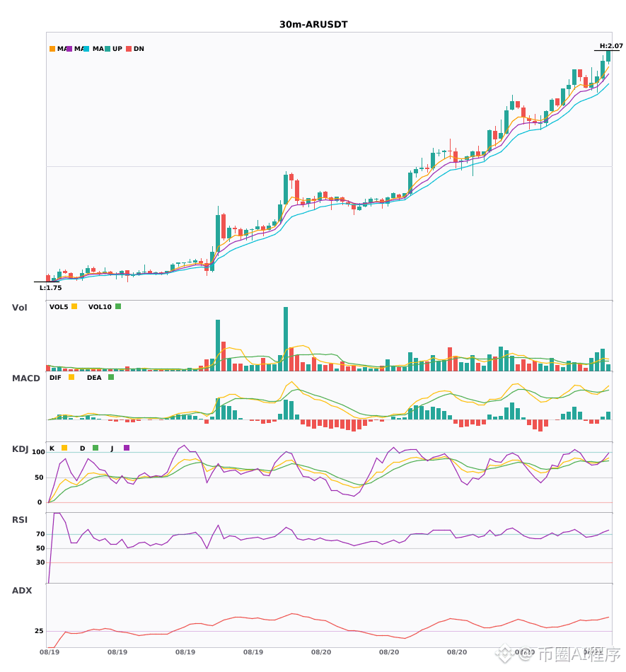The height and width of the screenshot is (672, 626).
Task: Click the 100 axis value in KDJ
Action: point(38,452)
